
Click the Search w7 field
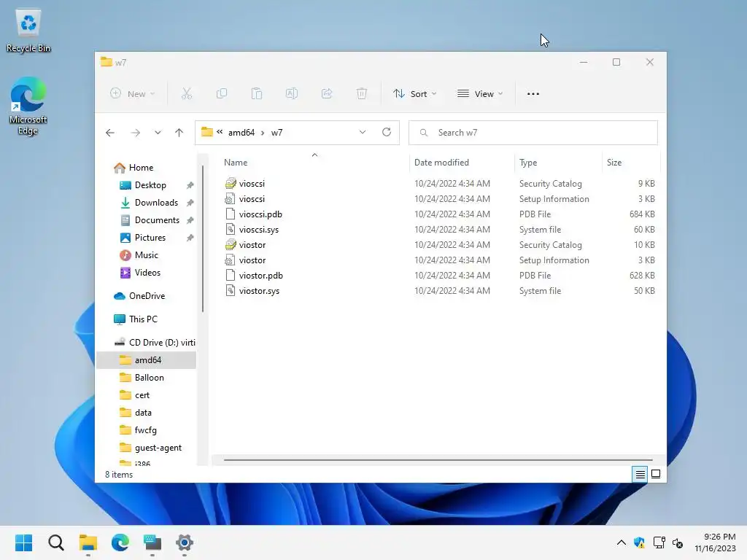tap(533, 133)
